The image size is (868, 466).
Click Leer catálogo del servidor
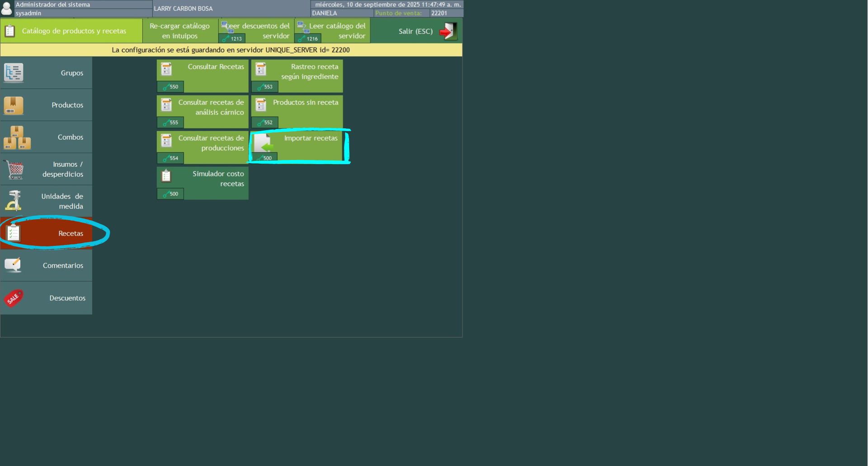(332, 31)
